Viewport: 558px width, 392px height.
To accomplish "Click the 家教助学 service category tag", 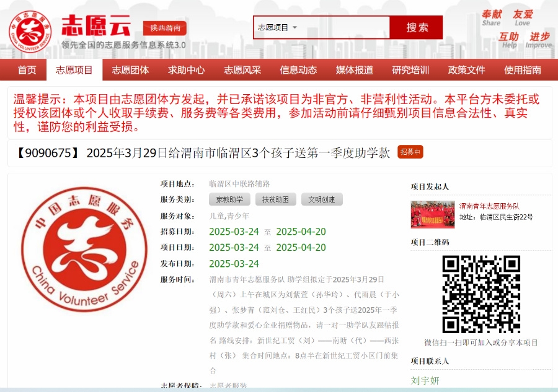I will click(229, 199).
